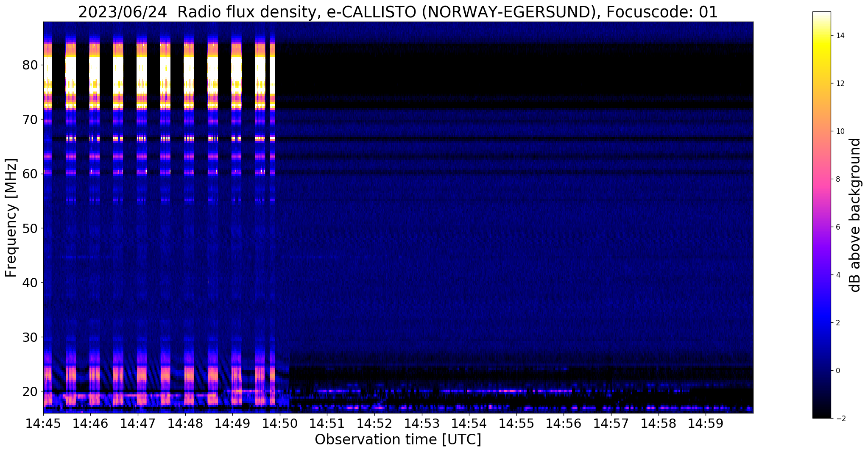868x452 pixels.
Task: Click the 14:49 time tick label
Action: point(232,423)
